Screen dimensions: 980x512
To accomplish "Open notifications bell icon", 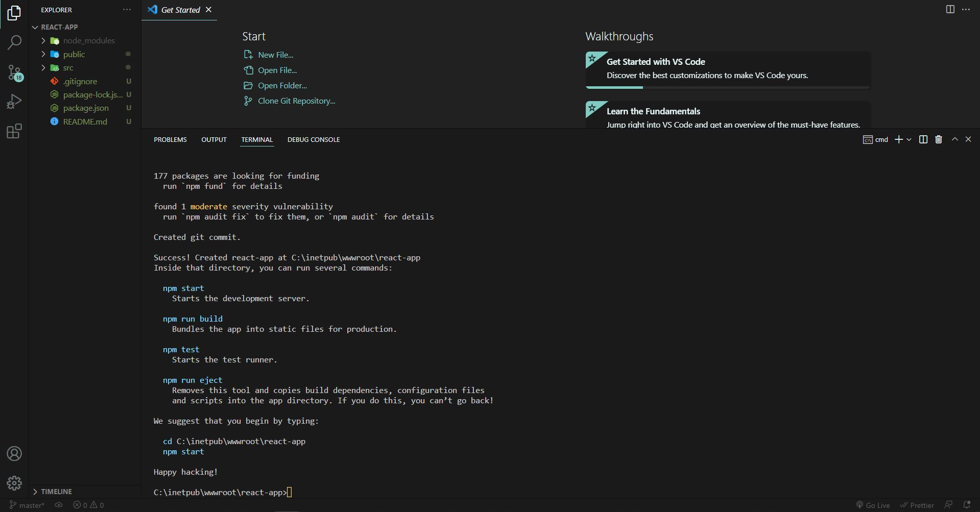I will click(x=967, y=505).
